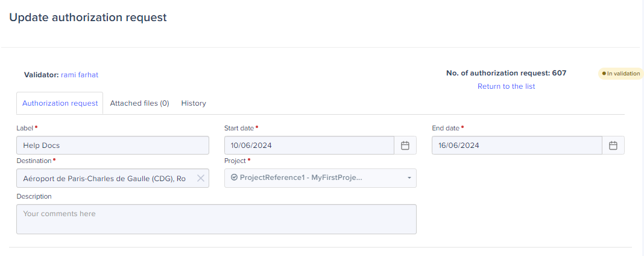
Task: Click the End date field 16/06/2024
Action: point(516,146)
